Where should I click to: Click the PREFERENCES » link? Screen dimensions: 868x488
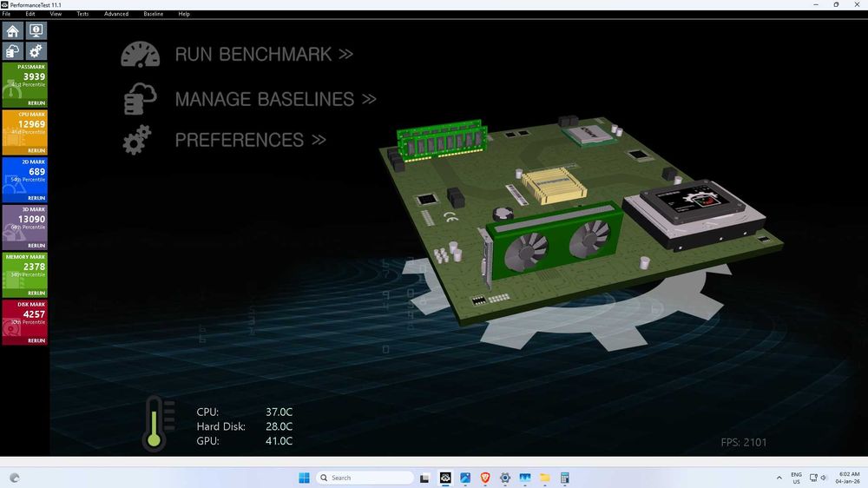[x=250, y=140]
